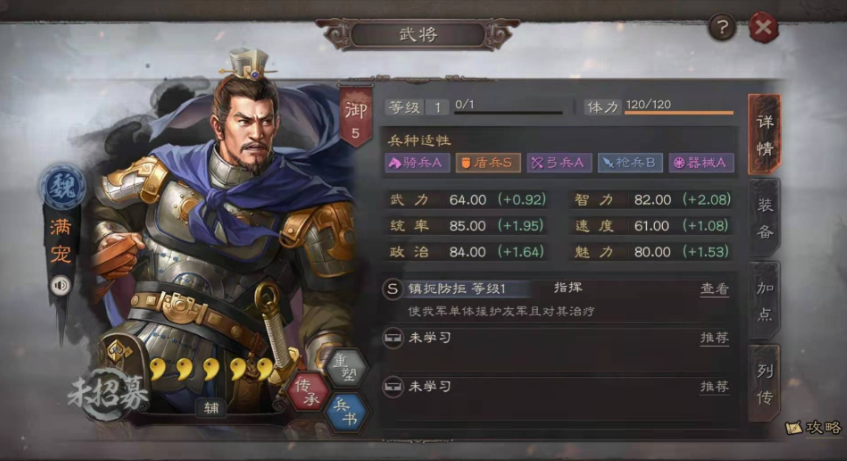847x461 pixels.
Task: Close the general panel with red X
Action: click(x=764, y=27)
